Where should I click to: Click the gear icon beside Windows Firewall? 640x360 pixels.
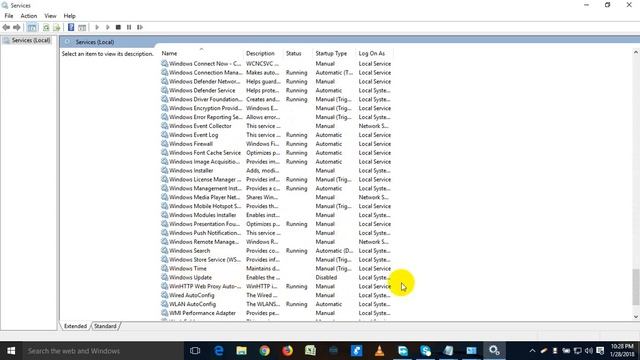(164, 144)
